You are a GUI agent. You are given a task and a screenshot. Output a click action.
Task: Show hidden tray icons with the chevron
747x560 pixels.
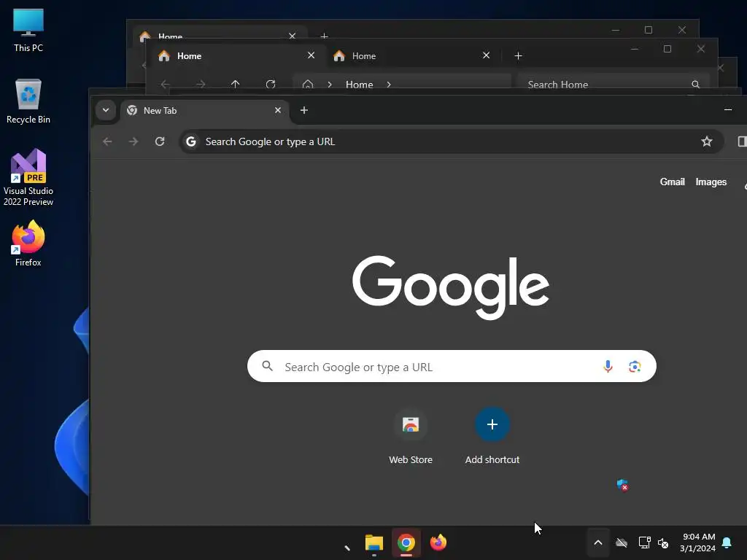[x=598, y=542]
